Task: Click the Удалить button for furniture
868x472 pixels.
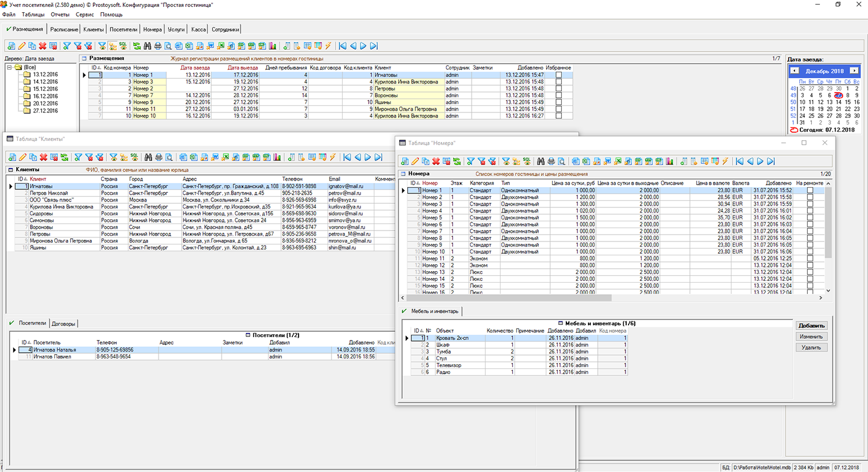Action: click(811, 347)
